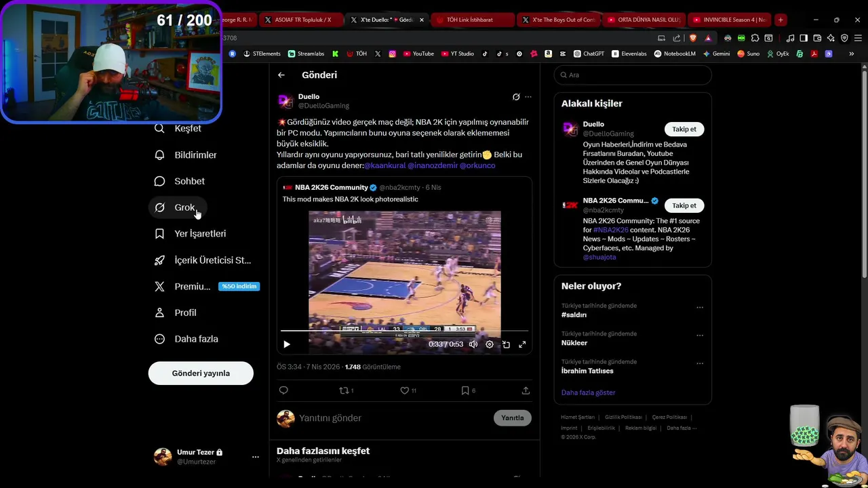Click the @kaankural mention link
This screenshot has width=868, height=488.
pos(384,165)
